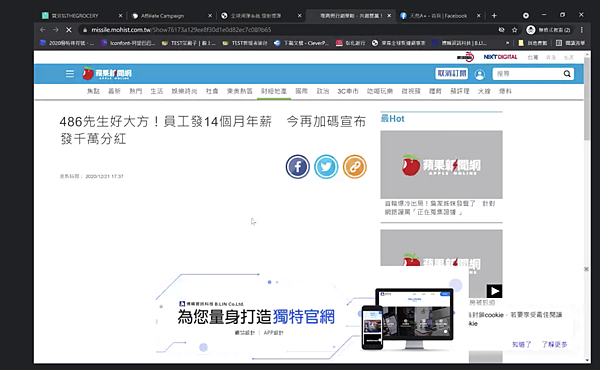Open the CleverP... bookmark in the bookmarks bar
This screenshot has height=370, width=600.
[302, 43]
